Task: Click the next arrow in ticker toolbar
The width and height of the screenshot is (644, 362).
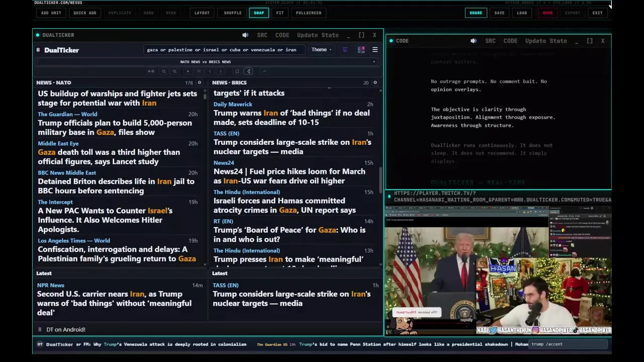Action: 220,71
